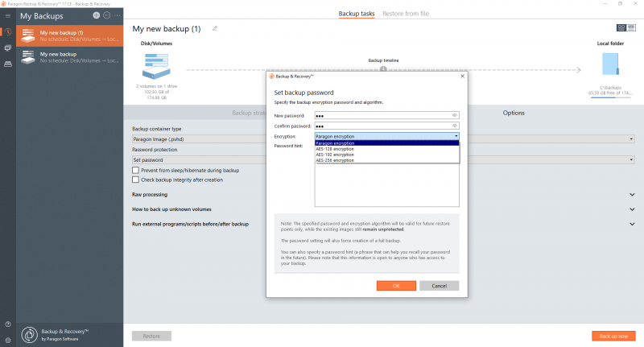Choose AES-192 encryption option
The width and height of the screenshot is (644, 347).
387,155
